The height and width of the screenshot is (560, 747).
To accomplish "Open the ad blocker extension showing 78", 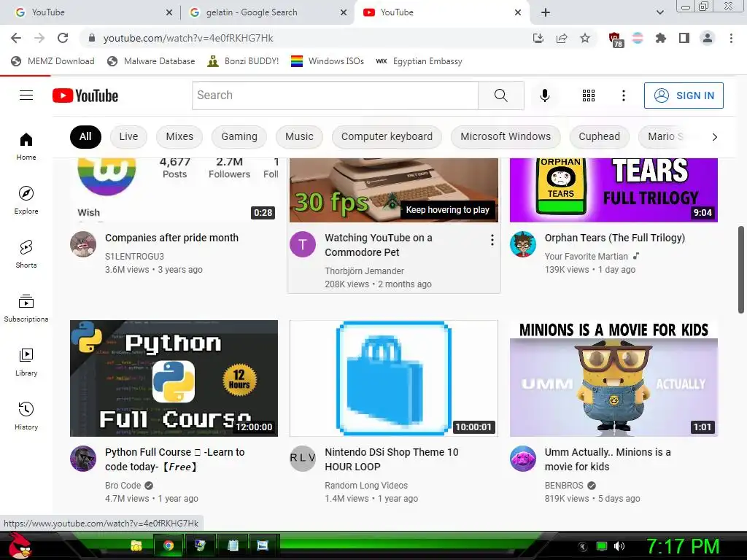I will 616,39.
